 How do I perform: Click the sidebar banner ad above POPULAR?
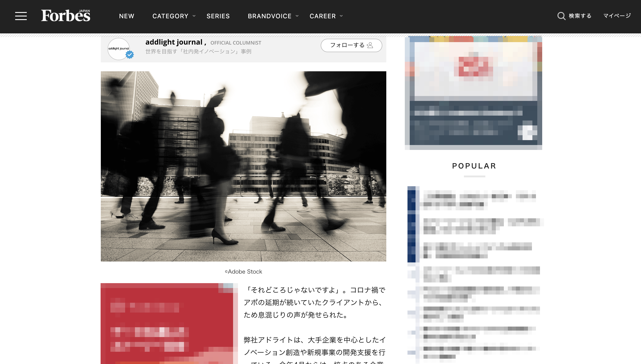pyautogui.click(x=473, y=93)
